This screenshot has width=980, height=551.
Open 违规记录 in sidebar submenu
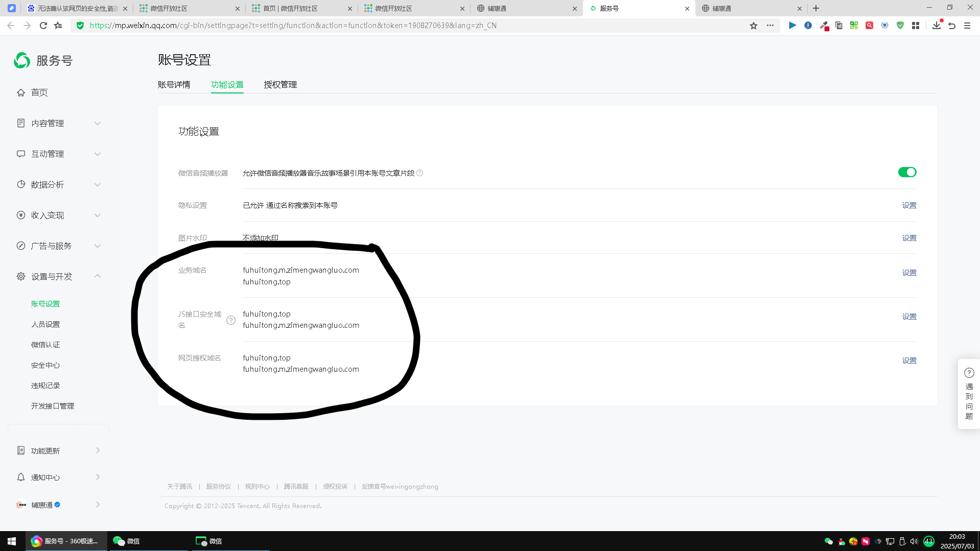coord(45,386)
